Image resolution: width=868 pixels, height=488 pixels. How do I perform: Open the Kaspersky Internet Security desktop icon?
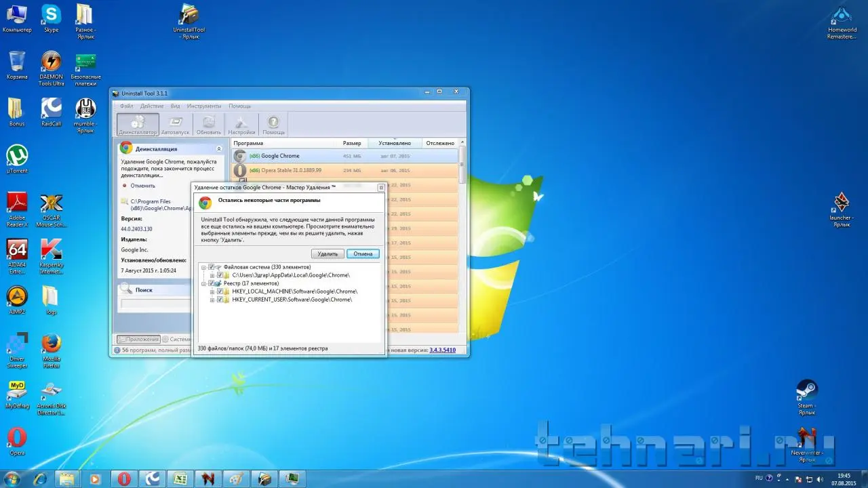51,256
